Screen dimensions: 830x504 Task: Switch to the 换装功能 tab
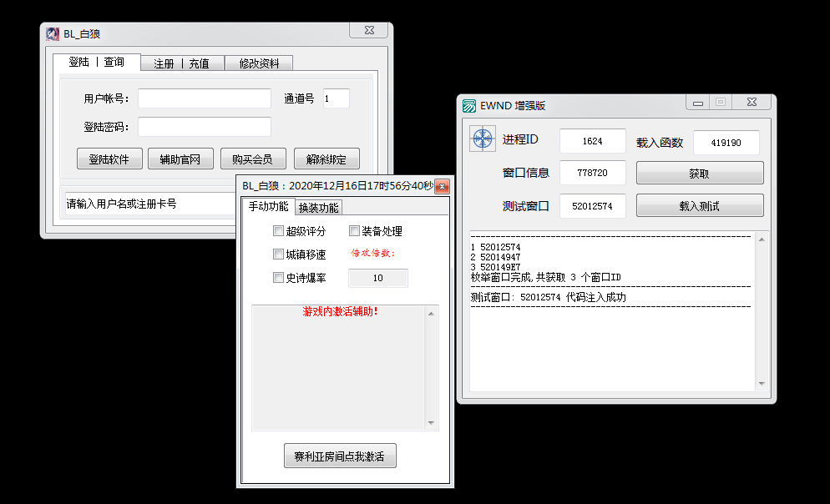coord(318,208)
